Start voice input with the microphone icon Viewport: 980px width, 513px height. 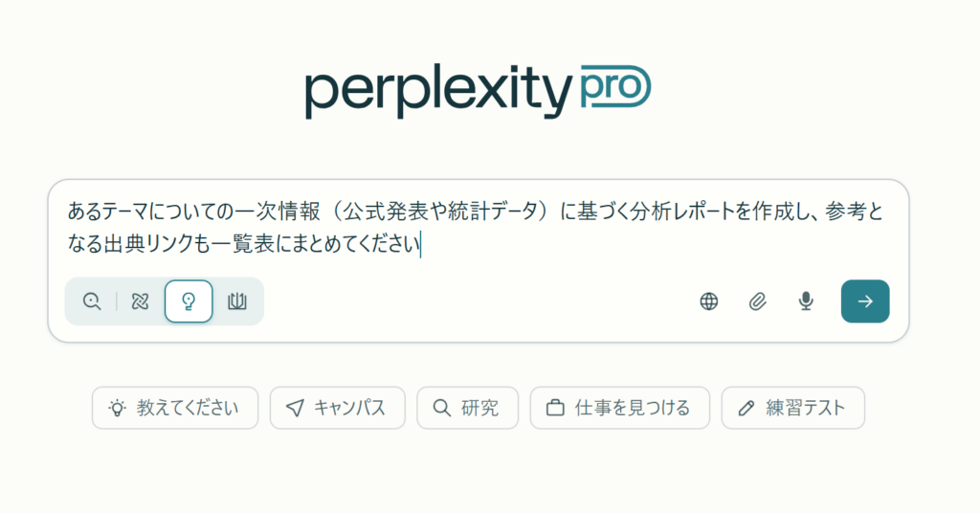806,301
